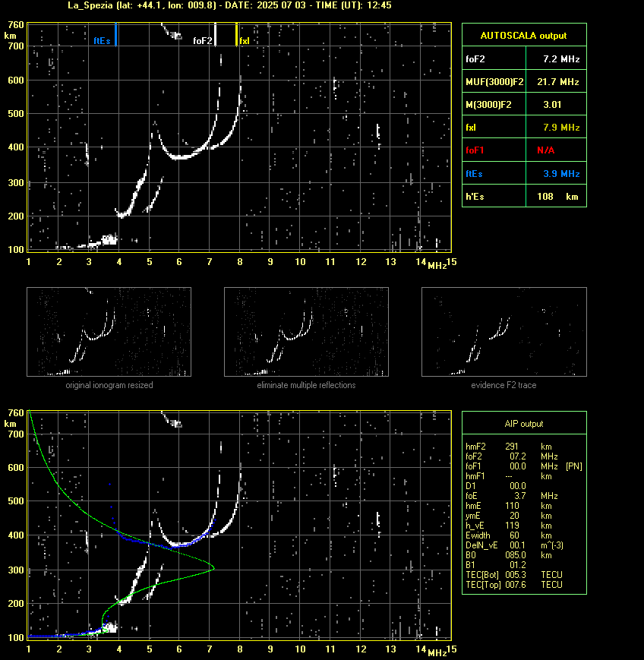Click the TEC[Bot] '005.3 TECU' row

pos(514,574)
